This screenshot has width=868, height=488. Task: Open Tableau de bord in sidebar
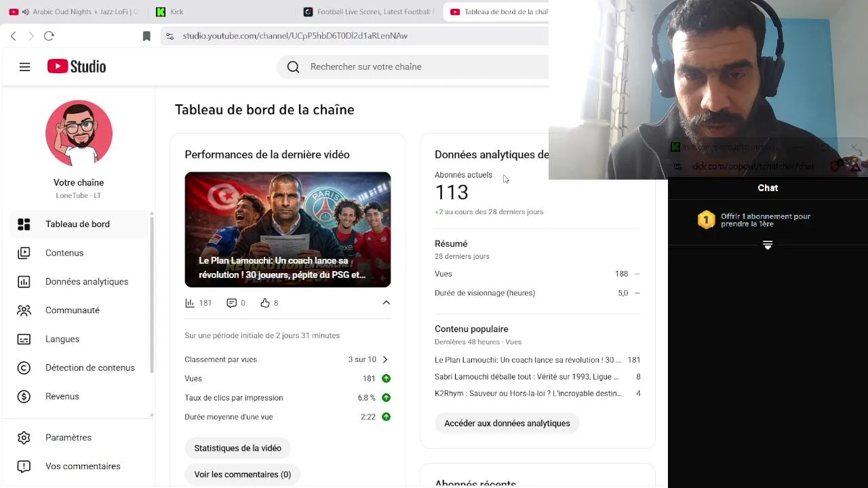tap(79, 224)
